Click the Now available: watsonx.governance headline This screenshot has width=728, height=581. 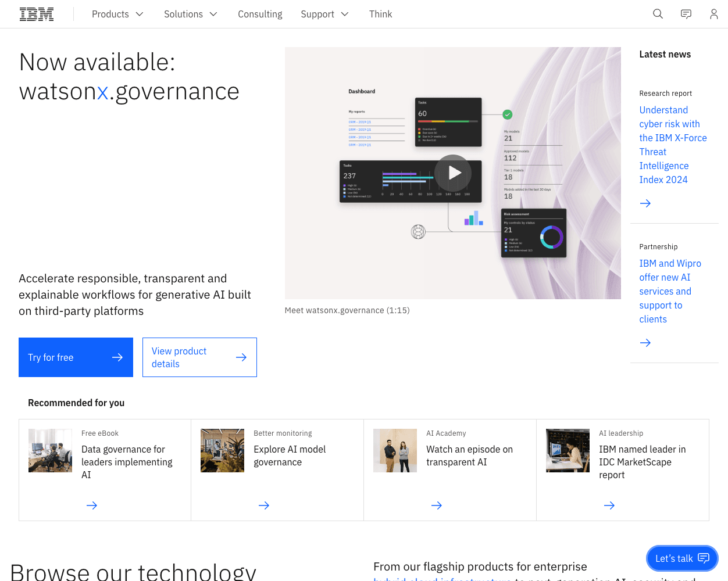click(x=129, y=77)
